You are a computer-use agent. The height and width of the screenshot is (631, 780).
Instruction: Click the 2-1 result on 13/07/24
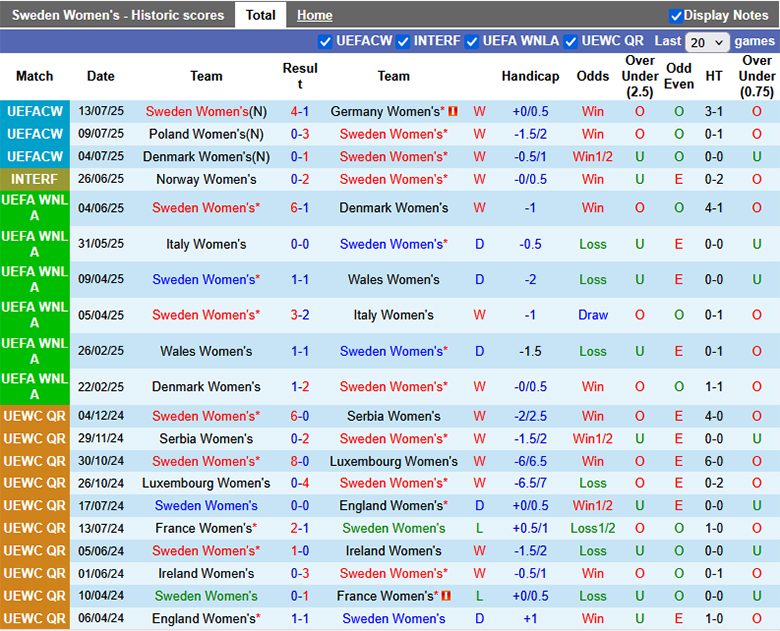299,528
